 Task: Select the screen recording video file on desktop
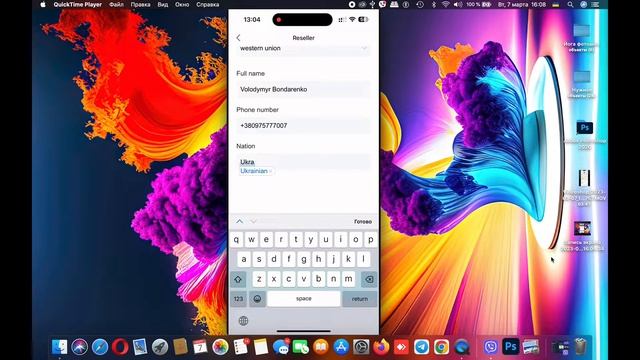(582, 229)
